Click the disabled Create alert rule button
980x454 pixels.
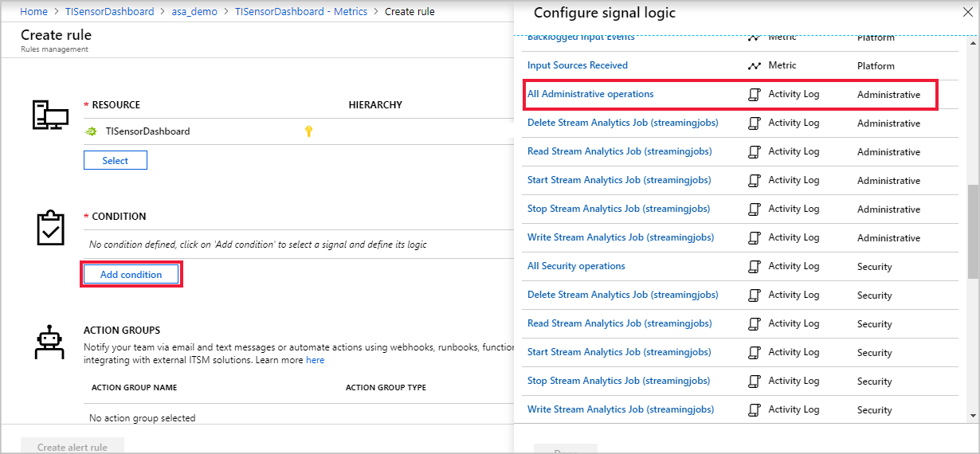pyautogui.click(x=73, y=447)
